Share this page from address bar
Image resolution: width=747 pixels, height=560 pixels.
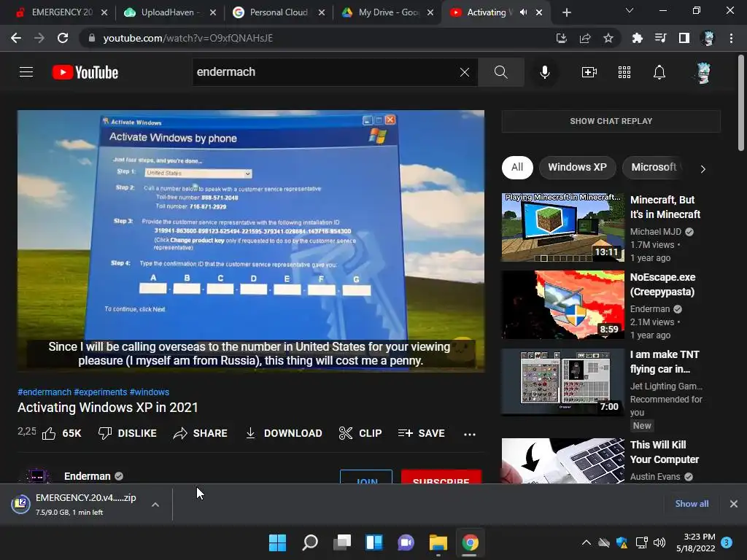coord(585,38)
